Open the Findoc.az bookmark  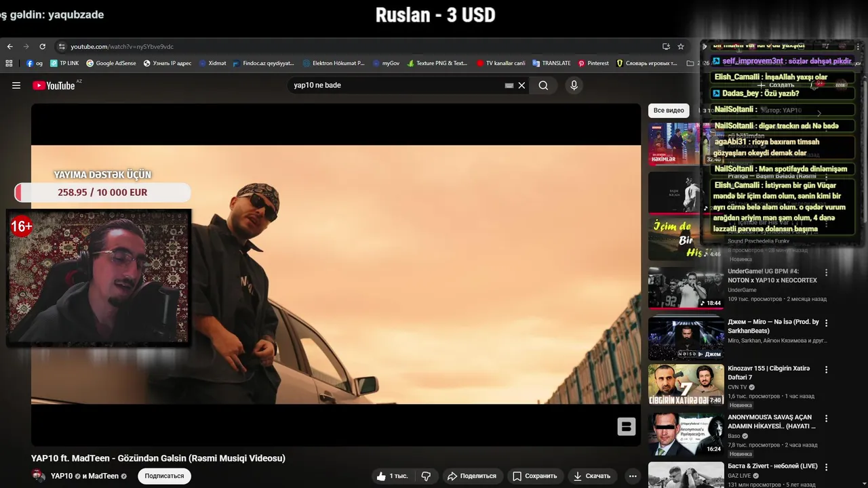click(263, 63)
